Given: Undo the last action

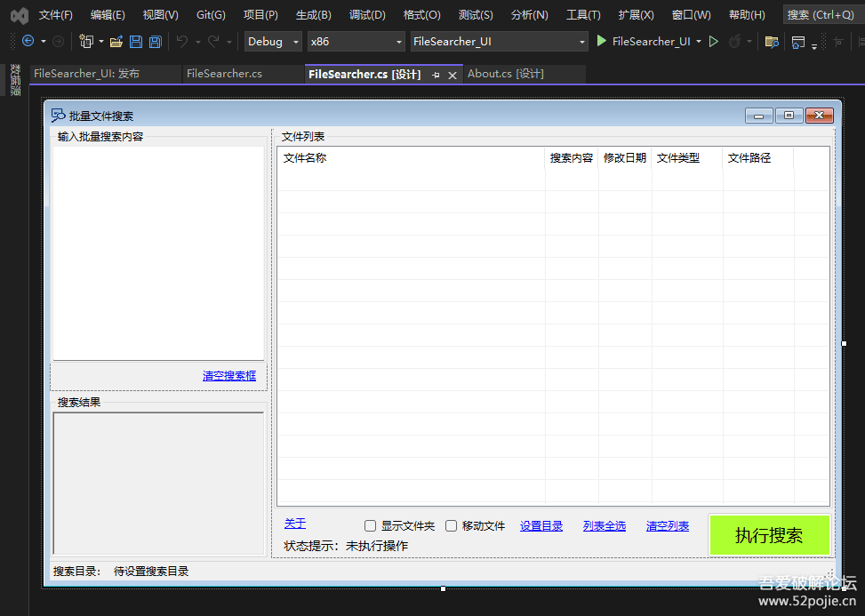Looking at the screenshot, I should 184,42.
